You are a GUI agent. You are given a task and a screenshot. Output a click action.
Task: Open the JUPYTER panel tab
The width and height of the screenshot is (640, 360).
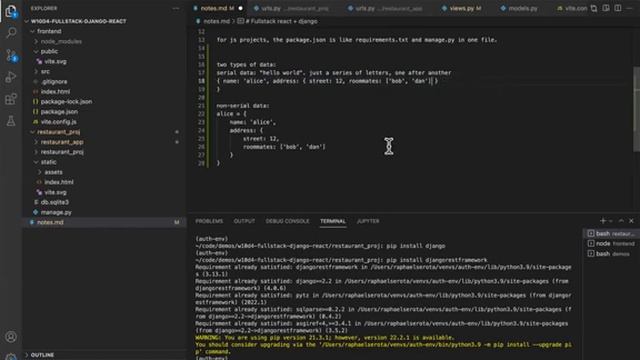click(368, 221)
